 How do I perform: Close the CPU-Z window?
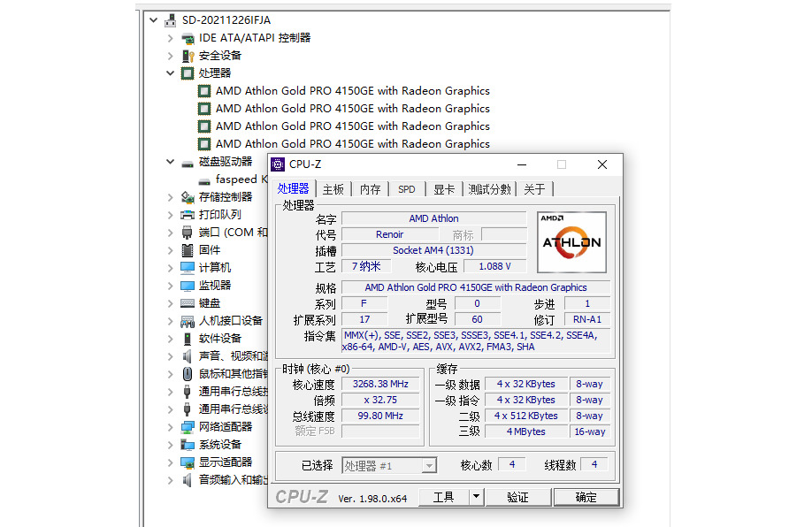coord(601,164)
